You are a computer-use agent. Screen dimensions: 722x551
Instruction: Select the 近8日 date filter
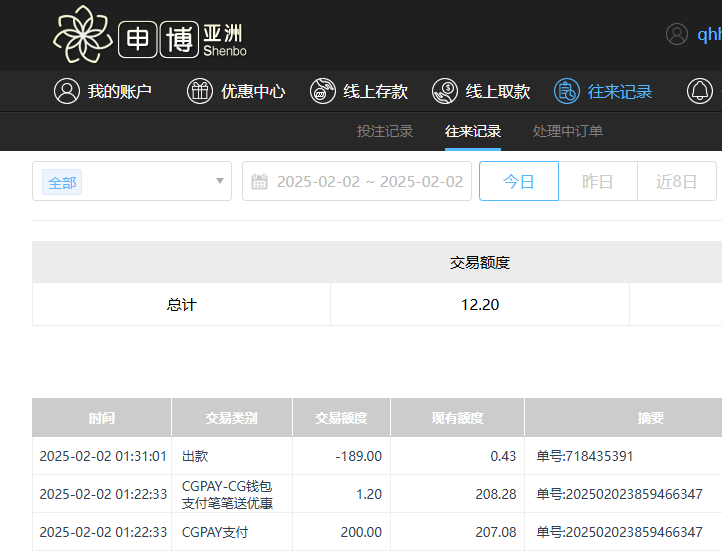tap(676, 182)
